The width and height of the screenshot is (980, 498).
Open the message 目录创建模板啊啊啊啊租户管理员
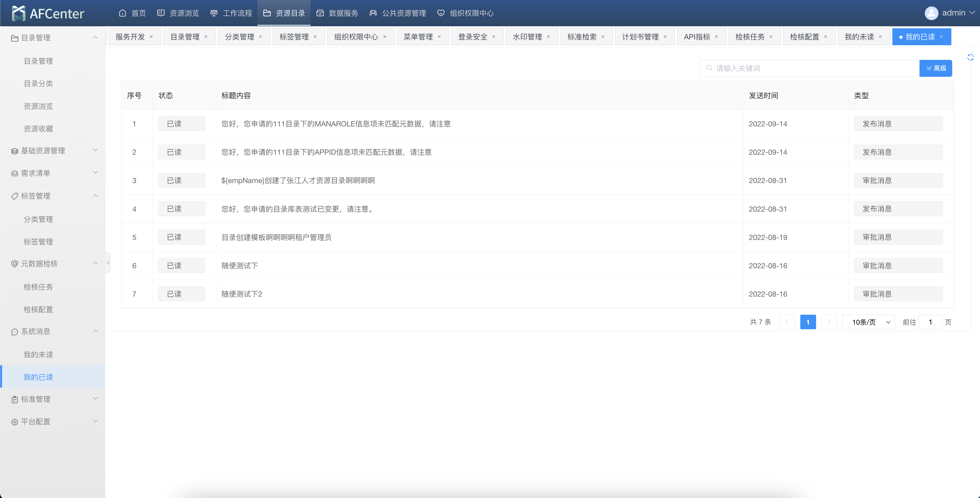tap(276, 237)
